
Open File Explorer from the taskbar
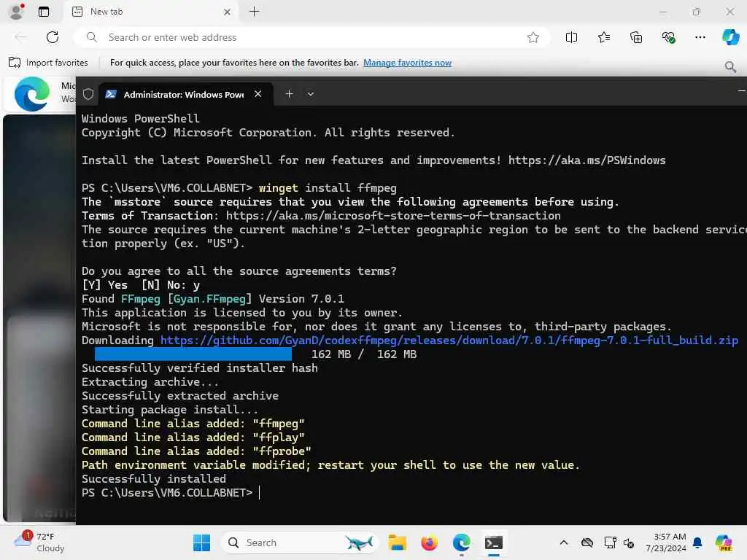(x=397, y=542)
